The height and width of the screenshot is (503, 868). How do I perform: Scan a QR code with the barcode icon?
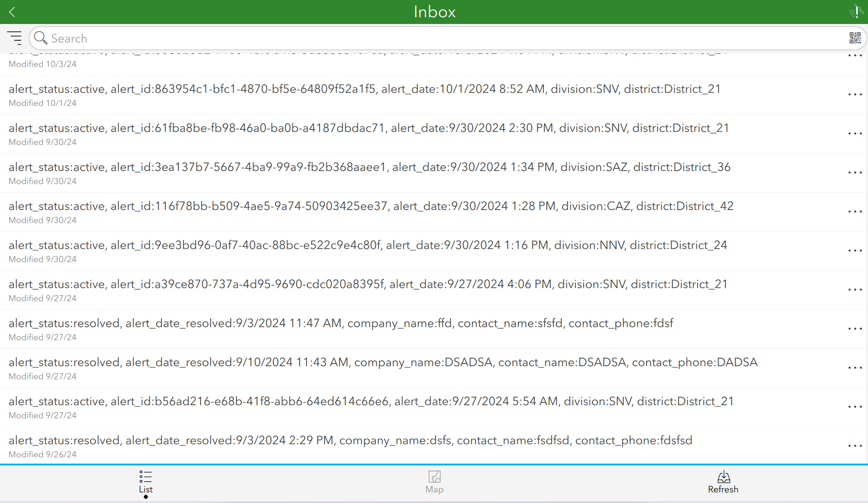[x=855, y=38]
